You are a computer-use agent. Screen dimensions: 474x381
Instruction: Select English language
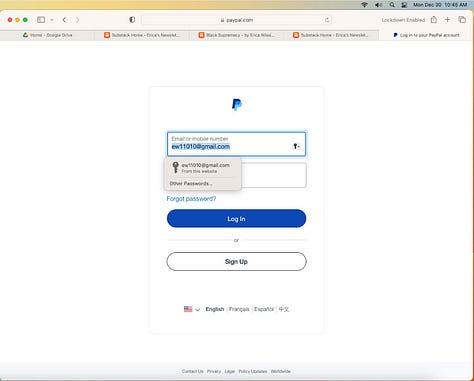[x=215, y=309]
